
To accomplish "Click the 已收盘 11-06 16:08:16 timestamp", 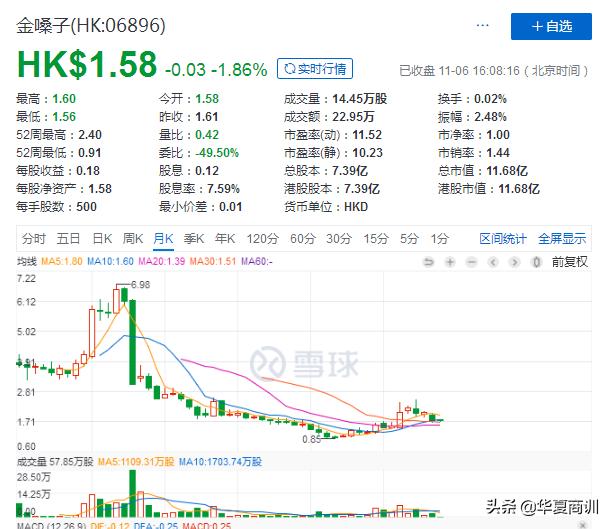I will 494,71.
